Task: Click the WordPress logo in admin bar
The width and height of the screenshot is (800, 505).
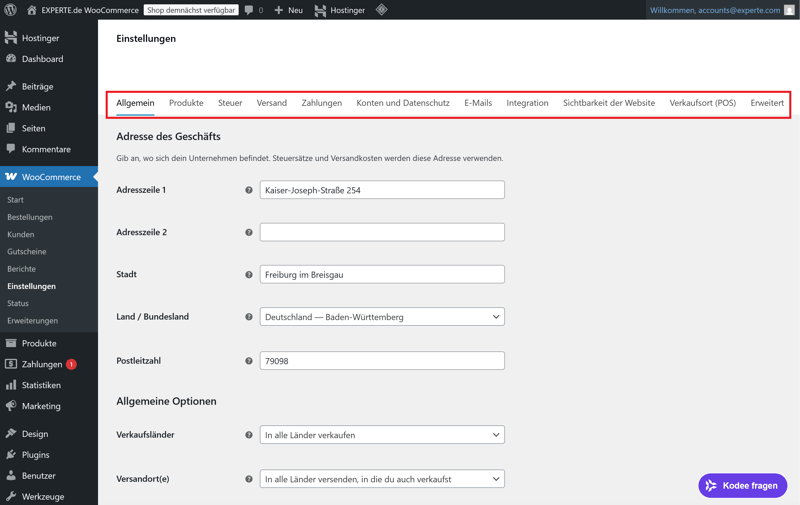Action: 11,10
